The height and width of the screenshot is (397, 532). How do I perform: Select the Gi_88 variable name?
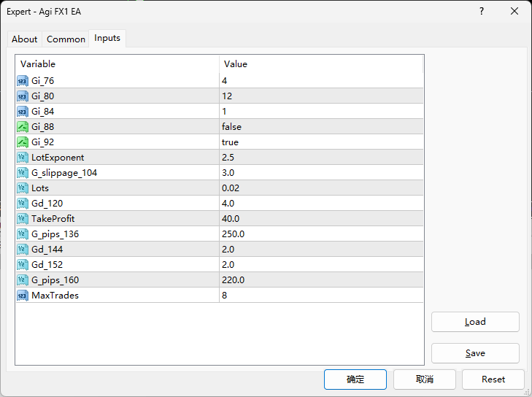[x=43, y=126]
